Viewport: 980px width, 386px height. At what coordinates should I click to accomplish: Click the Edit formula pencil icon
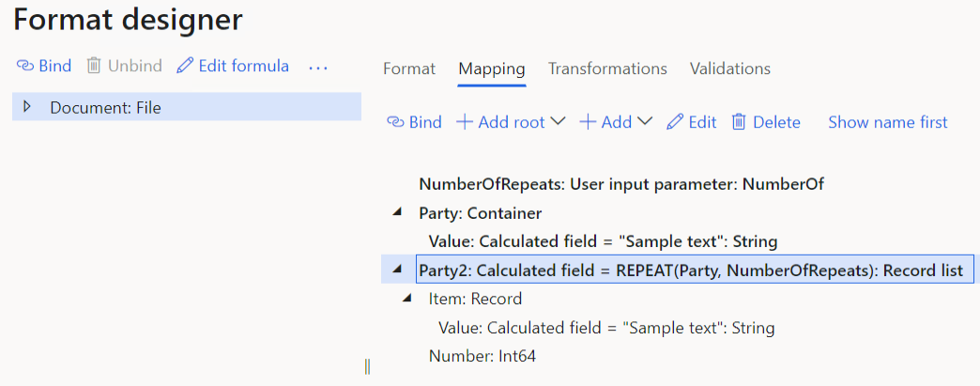click(185, 66)
